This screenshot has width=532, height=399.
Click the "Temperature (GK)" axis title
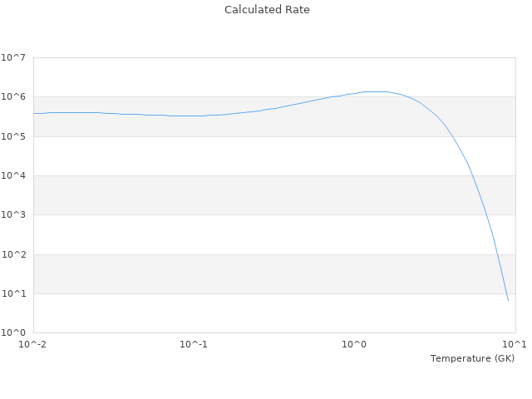(x=472, y=358)
